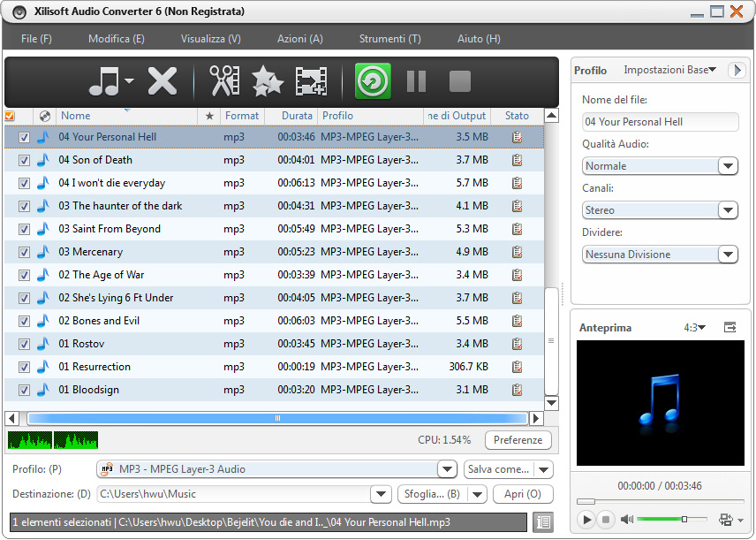The height and width of the screenshot is (540, 756).
Task: Open the Qualità Audio Normale dropdown
Action: (728, 166)
